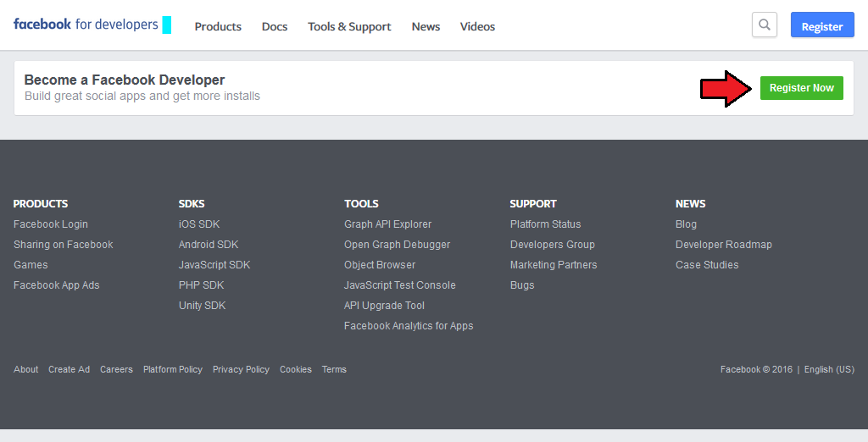Open the Platform Policy link
868x442 pixels.
(x=173, y=369)
